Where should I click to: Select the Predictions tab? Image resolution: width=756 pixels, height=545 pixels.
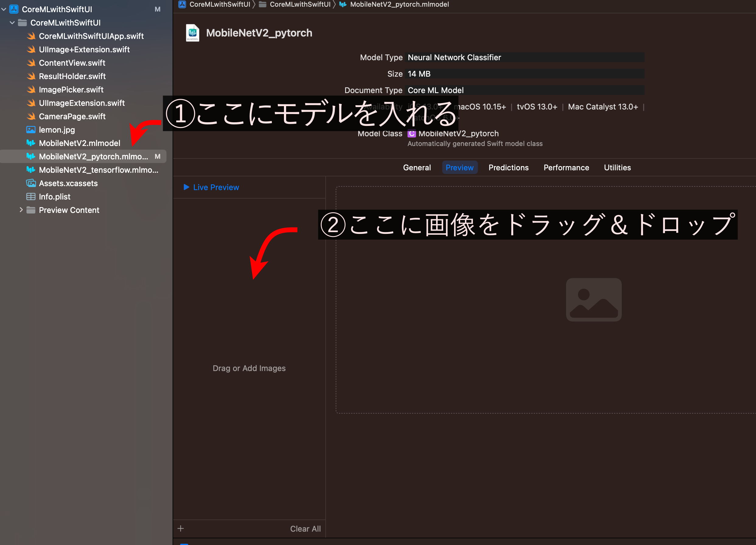[x=507, y=167]
